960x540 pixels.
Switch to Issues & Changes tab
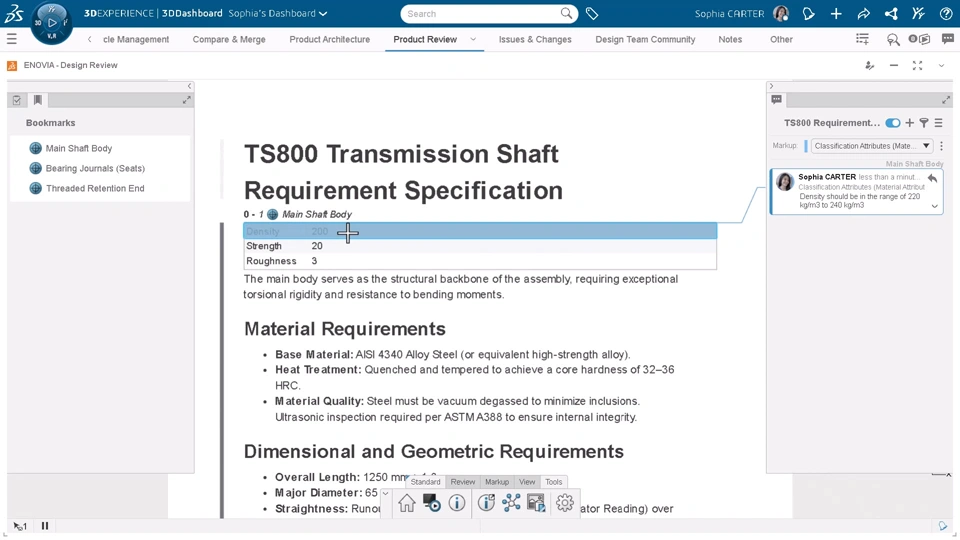[x=535, y=39]
